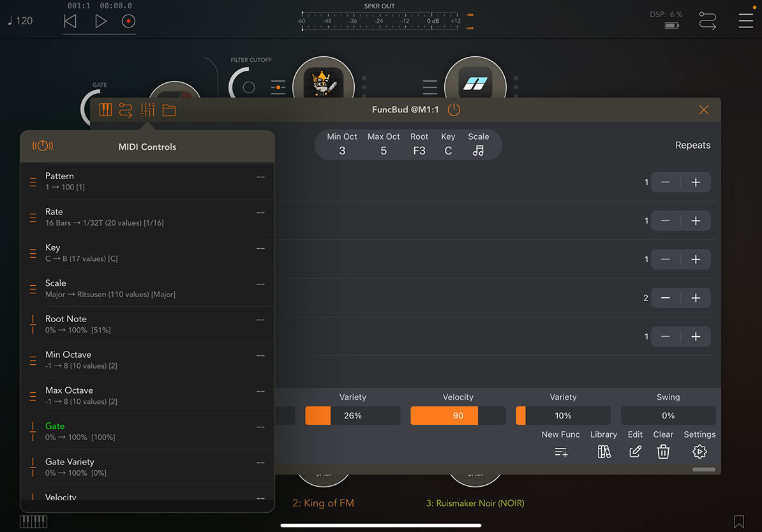Create a function with the New Func icon

click(560, 452)
